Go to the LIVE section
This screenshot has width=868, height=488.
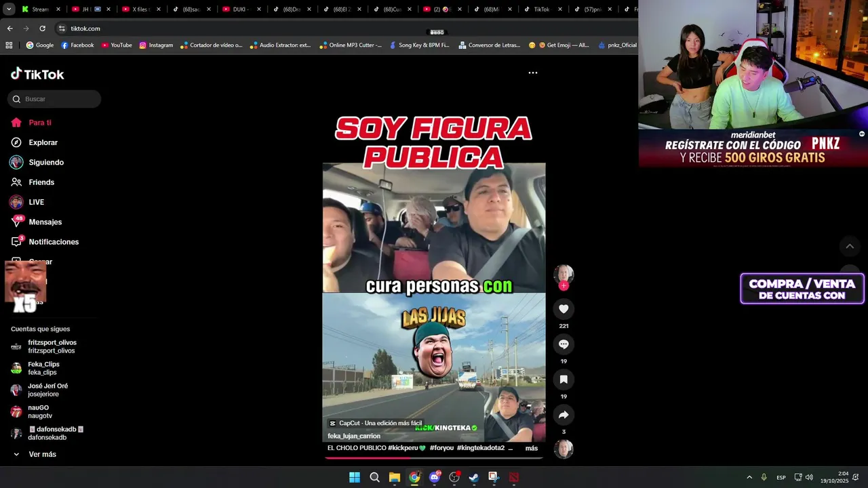[27, 202]
